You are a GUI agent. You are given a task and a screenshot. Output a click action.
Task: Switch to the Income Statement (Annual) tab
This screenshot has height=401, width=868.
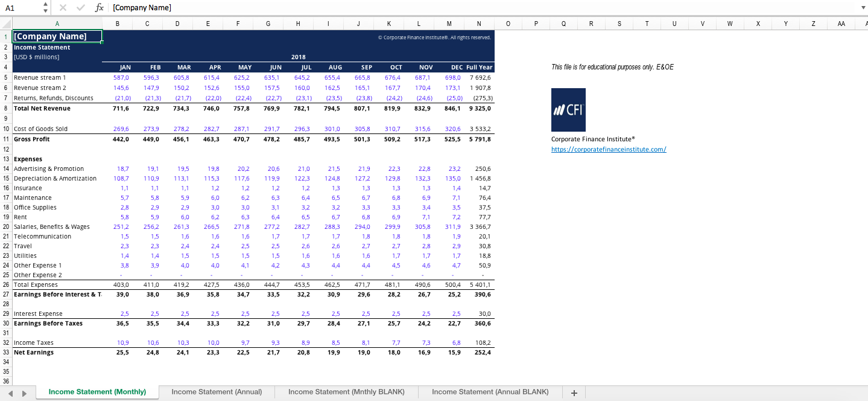tap(217, 392)
